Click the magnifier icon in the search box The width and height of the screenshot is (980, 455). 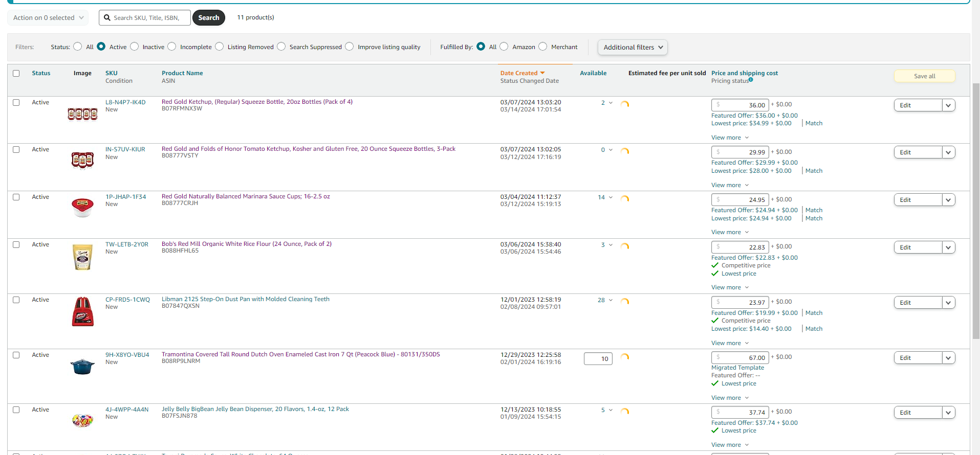(x=107, y=18)
